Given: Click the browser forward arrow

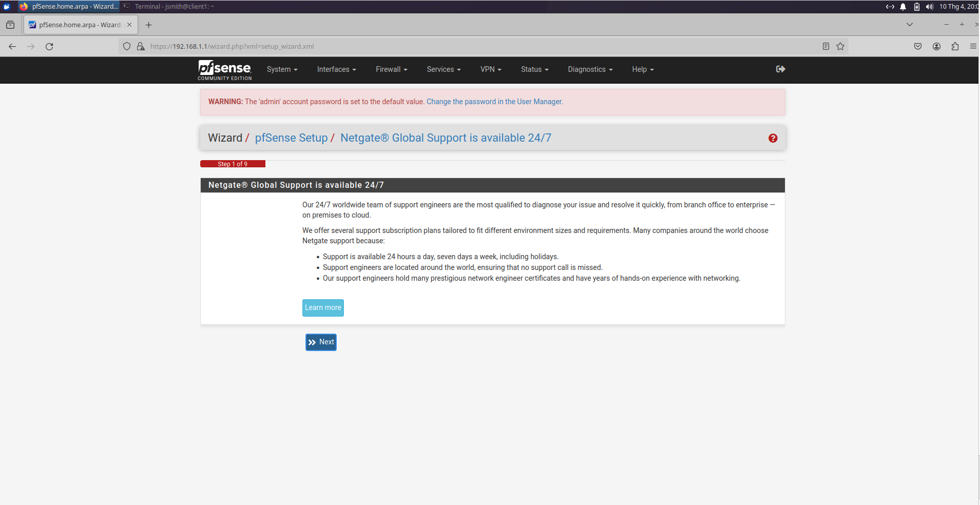Looking at the screenshot, I should 31,46.
